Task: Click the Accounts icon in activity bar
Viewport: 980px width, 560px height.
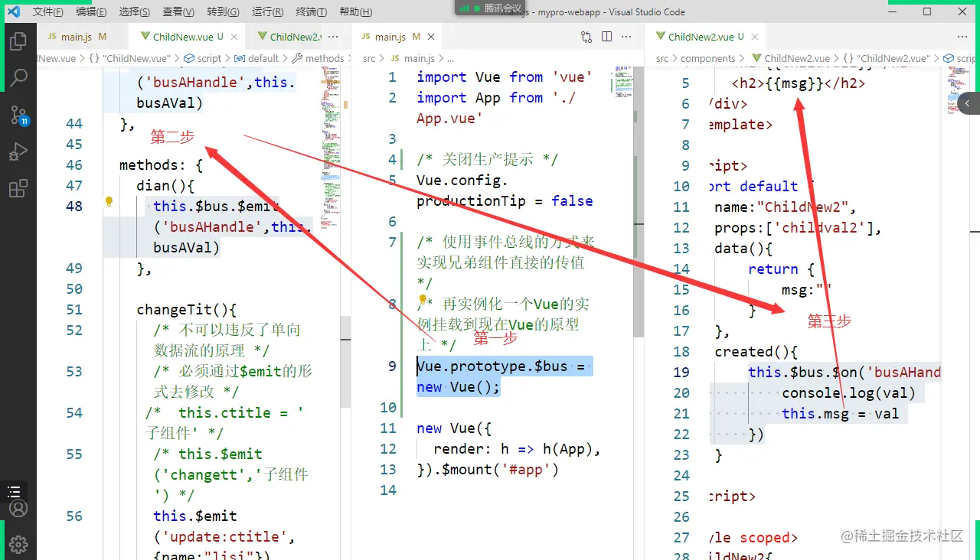Action: pyautogui.click(x=18, y=508)
